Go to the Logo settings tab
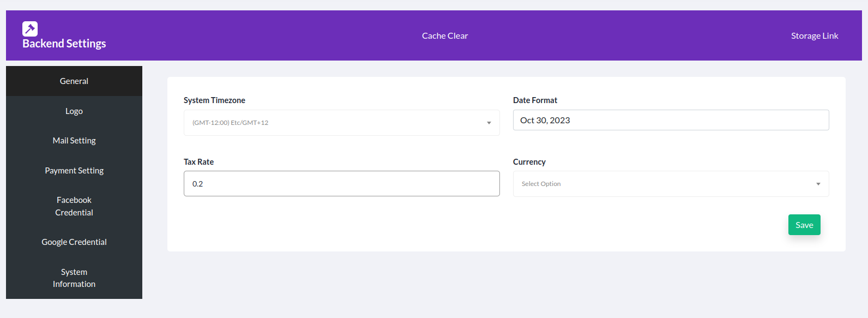Viewport: 868px width, 318px height. [74, 111]
